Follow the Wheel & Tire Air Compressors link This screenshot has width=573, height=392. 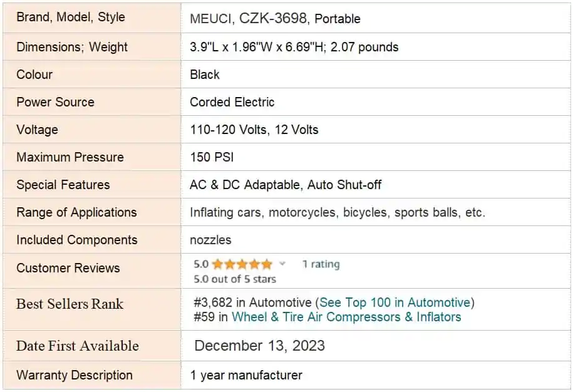tap(346, 317)
